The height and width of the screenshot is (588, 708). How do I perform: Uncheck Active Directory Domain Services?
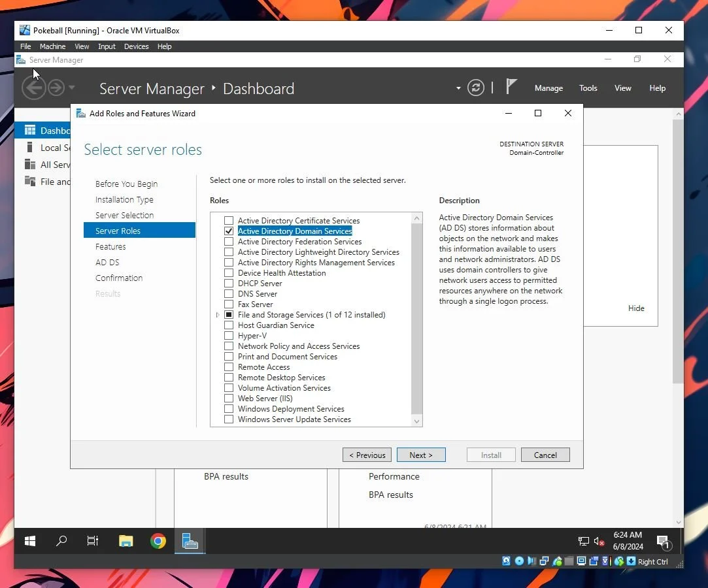coord(229,231)
